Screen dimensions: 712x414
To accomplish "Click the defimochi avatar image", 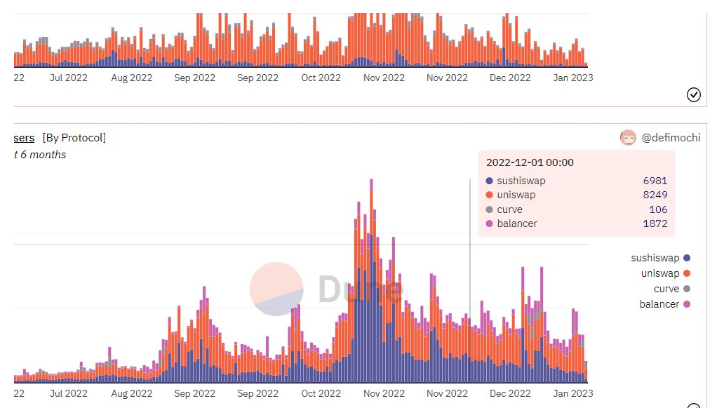I will point(628,138).
